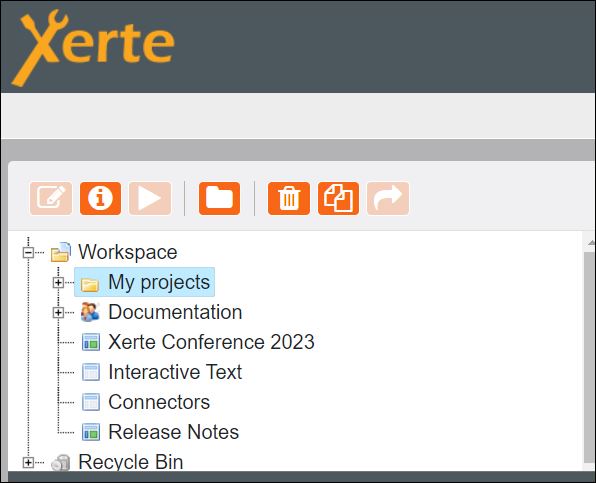Select Xerte Conference 2023 project

(211, 342)
